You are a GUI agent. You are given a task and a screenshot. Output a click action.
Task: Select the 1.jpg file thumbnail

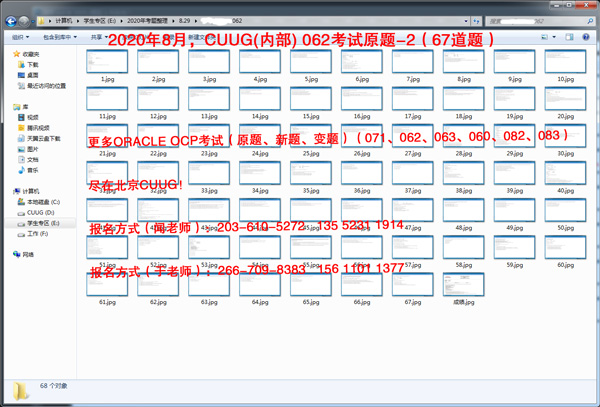tap(107, 62)
